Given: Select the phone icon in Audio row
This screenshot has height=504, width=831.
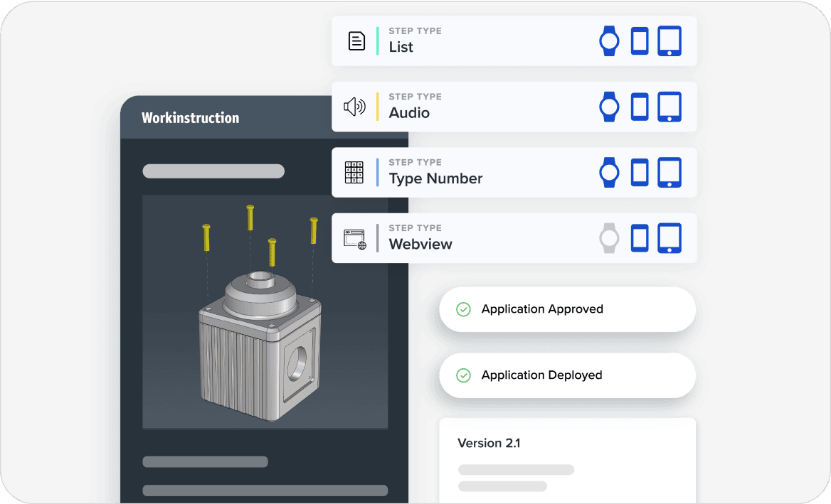Looking at the screenshot, I should (x=640, y=107).
